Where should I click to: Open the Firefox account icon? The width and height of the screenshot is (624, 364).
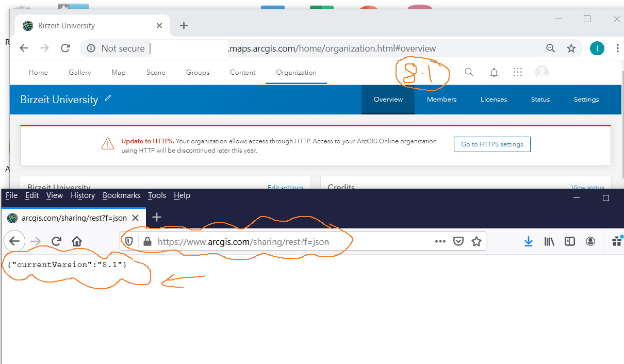(x=590, y=241)
